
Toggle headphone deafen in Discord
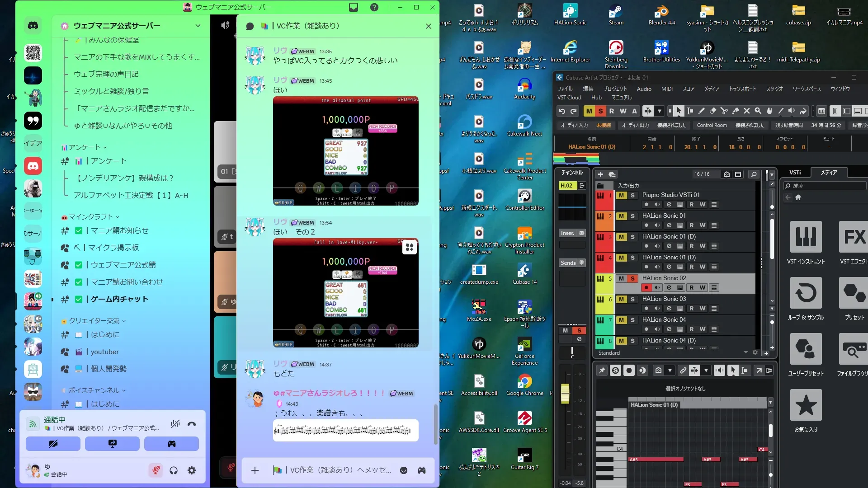tap(174, 470)
